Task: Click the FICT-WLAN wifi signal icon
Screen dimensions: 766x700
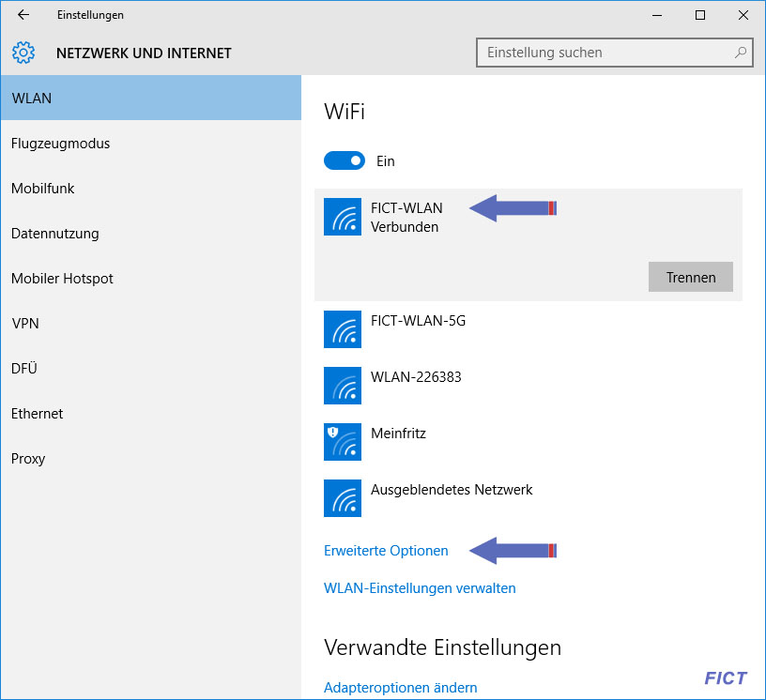Action: click(x=343, y=217)
